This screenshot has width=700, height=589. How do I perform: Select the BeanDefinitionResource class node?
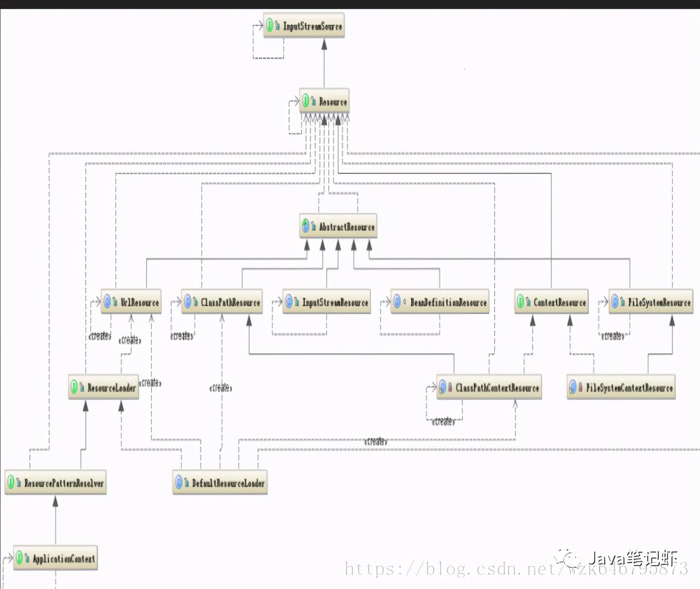pyautogui.click(x=440, y=302)
